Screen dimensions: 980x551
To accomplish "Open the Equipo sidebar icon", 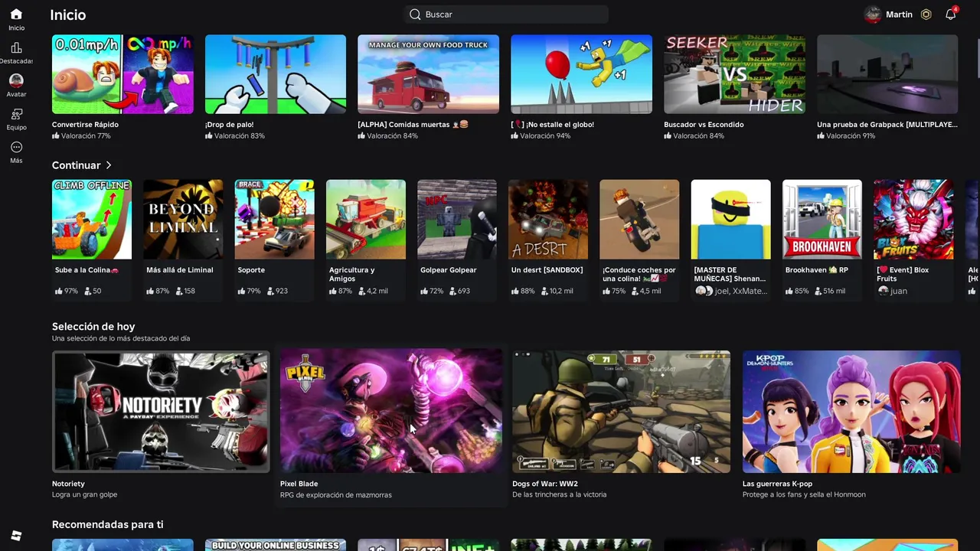I will [x=16, y=114].
